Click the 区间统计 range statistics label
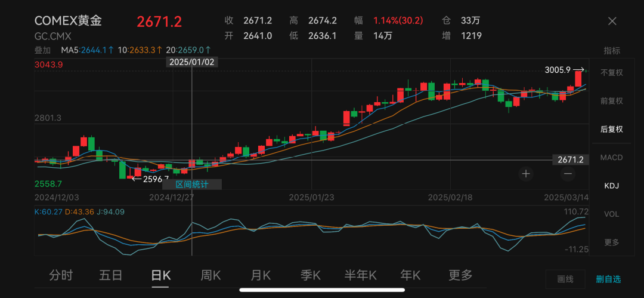644x298 pixels. (x=192, y=185)
